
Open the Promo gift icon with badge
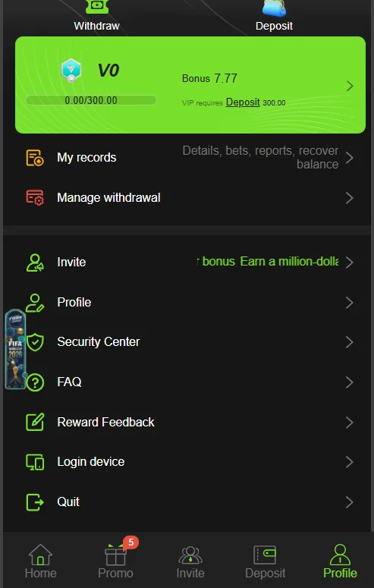click(x=115, y=554)
